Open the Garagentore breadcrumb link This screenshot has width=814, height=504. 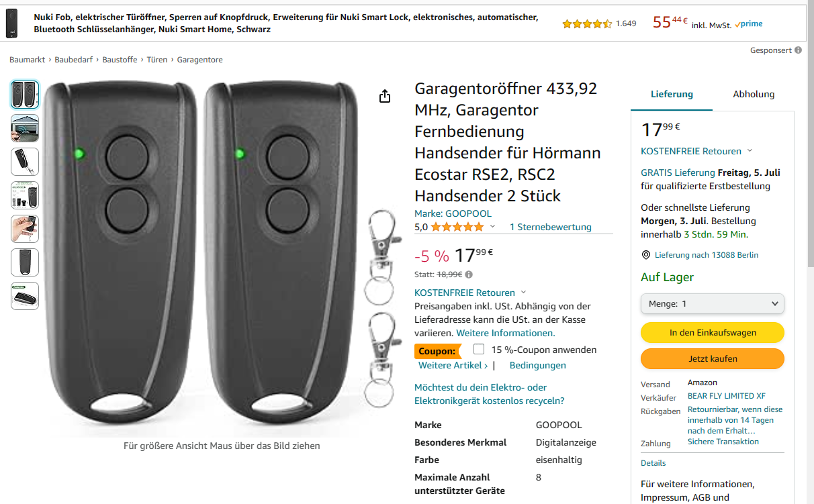click(x=199, y=60)
